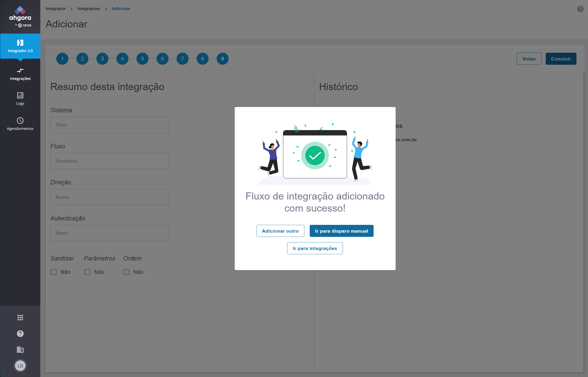The height and width of the screenshot is (377, 588).
Task: Toggle the Parâmetros checkbox
Action: (87, 272)
